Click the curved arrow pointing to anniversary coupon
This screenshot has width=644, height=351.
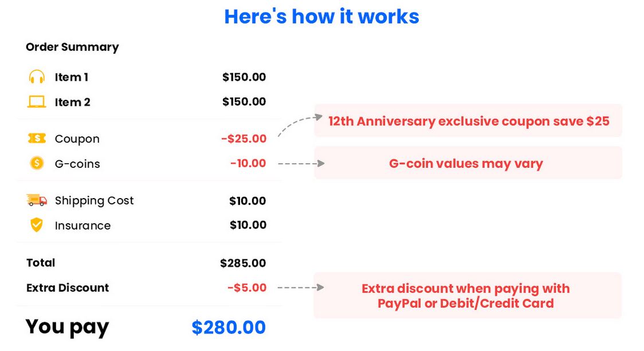coord(300,126)
